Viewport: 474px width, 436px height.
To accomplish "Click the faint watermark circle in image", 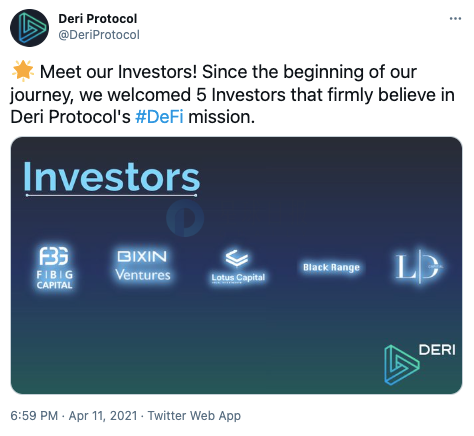I will point(185,218).
